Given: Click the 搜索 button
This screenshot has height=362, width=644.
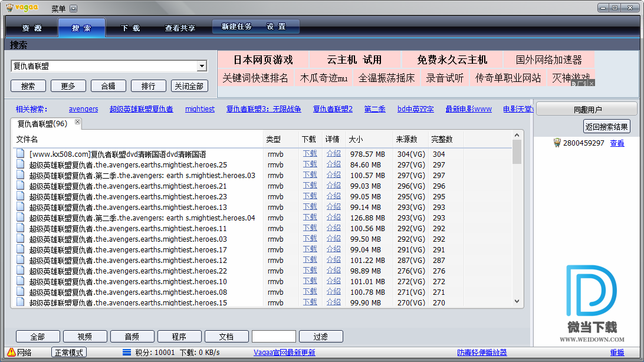Looking at the screenshot, I should 28,86.
